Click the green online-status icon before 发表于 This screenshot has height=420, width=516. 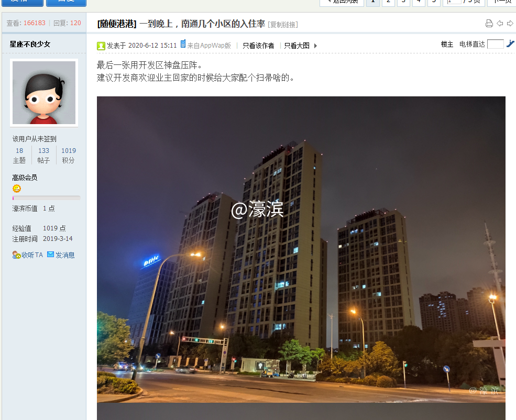pos(101,46)
